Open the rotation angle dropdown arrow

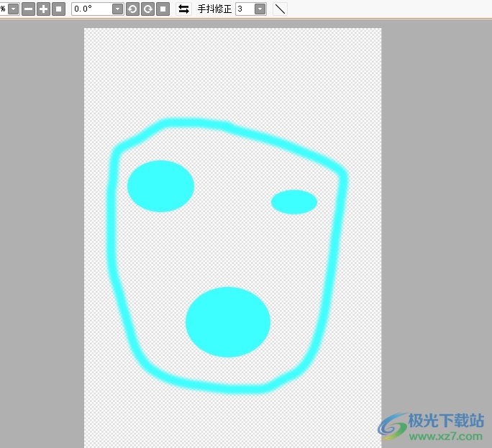tap(118, 9)
